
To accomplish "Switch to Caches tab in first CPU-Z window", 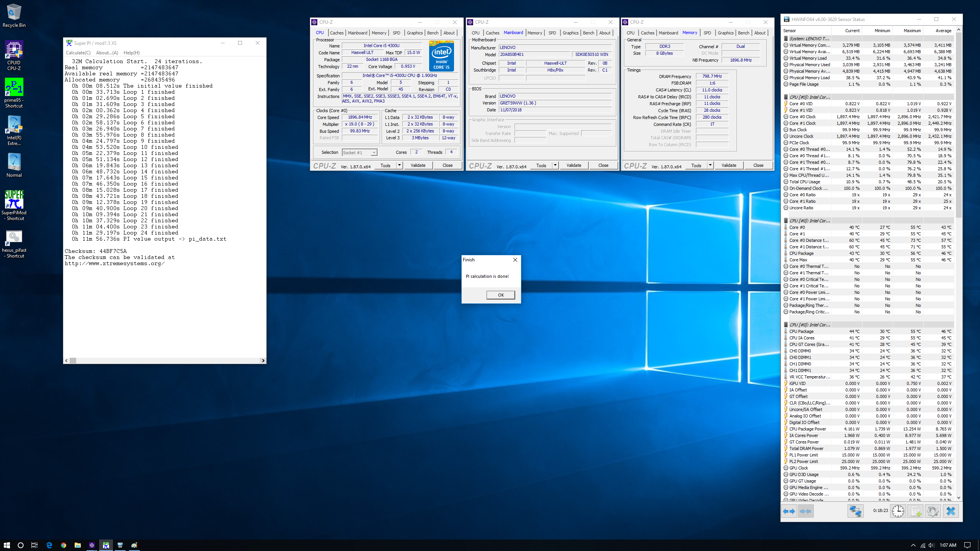I will [x=336, y=33].
